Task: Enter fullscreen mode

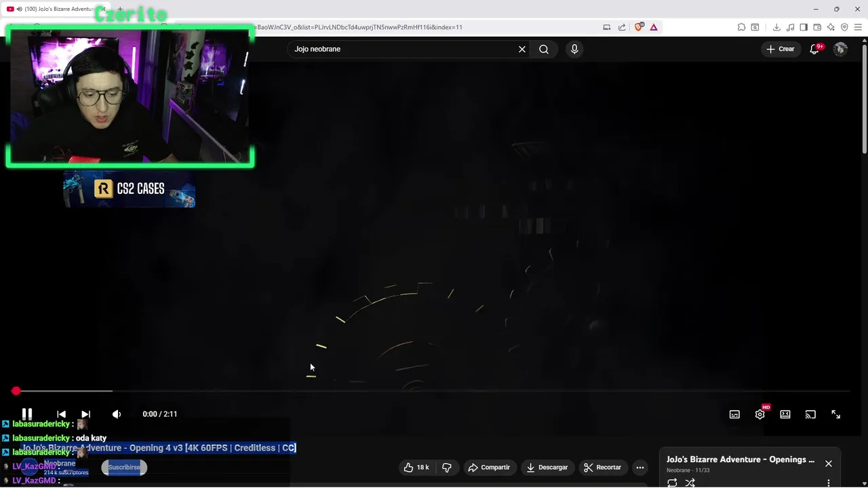Action: [x=835, y=414]
